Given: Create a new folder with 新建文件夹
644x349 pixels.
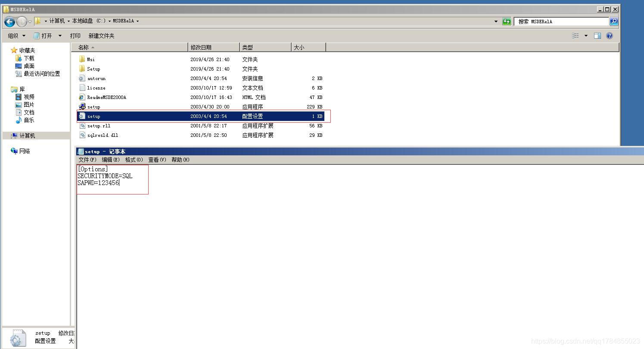Looking at the screenshot, I should tap(102, 36).
